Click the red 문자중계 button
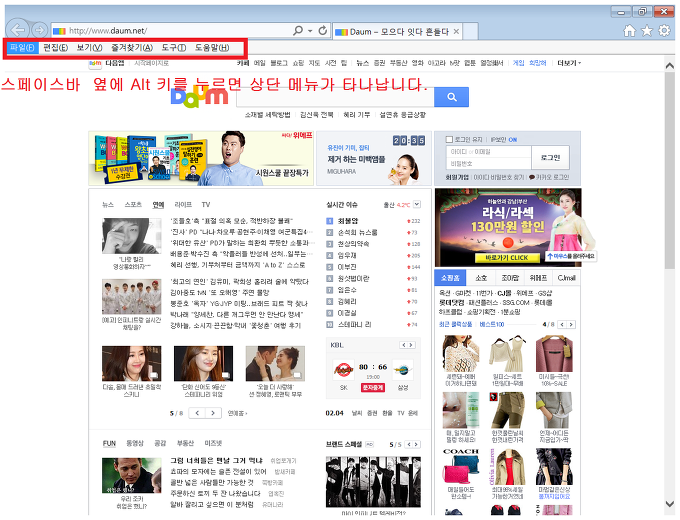Viewport: 680px width, 520px height. coord(373,387)
